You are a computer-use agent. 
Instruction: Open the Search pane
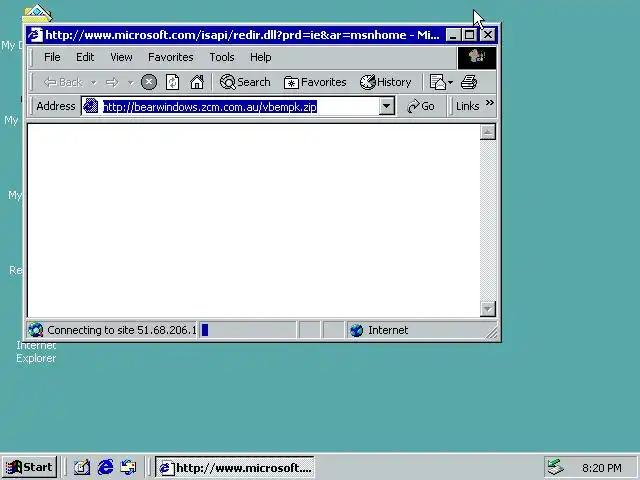(x=245, y=82)
